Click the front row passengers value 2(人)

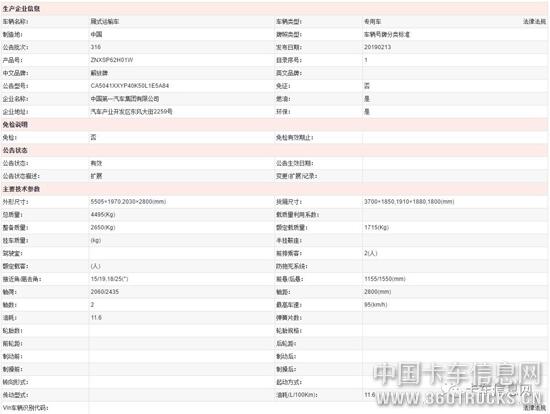tap(370, 253)
